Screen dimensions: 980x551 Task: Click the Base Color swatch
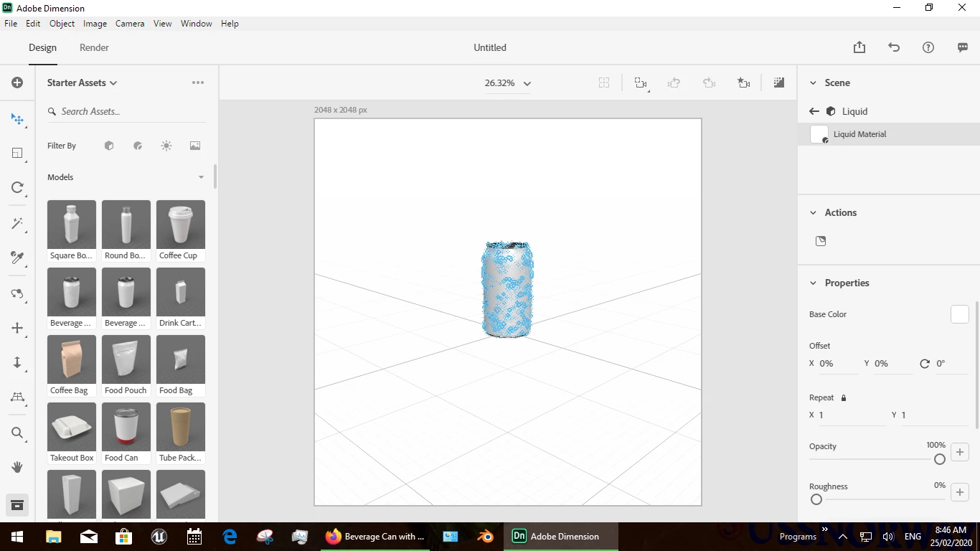pyautogui.click(x=960, y=314)
